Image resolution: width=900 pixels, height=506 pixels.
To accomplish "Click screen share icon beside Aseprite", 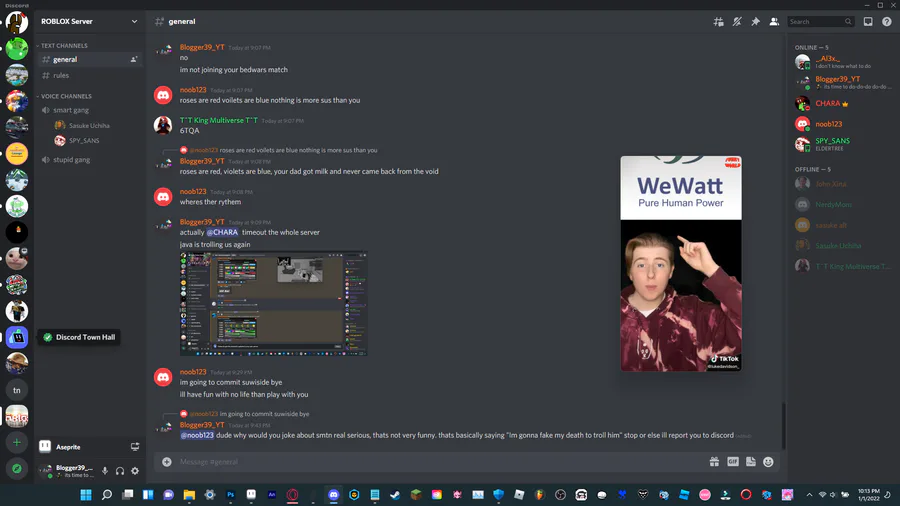I will click(135, 446).
